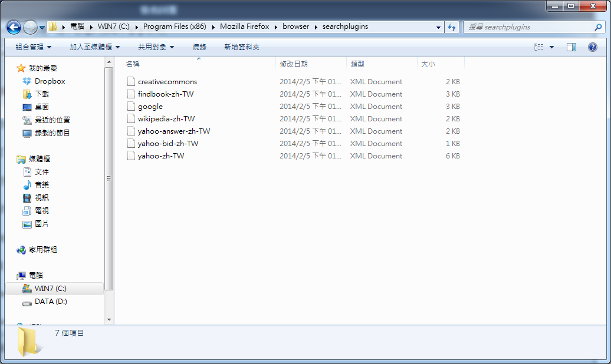Open the 共用對象 menu
The image size is (611, 364).
pos(156,47)
